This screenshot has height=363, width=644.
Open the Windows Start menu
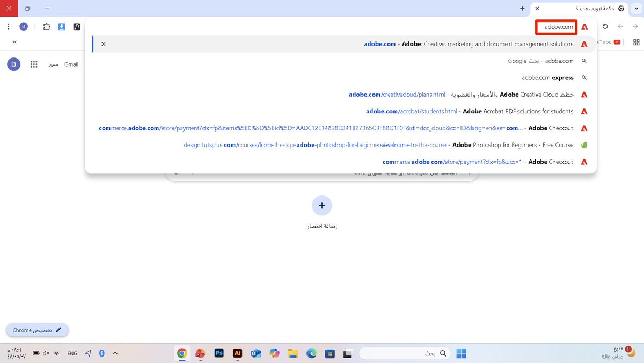click(x=462, y=353)
